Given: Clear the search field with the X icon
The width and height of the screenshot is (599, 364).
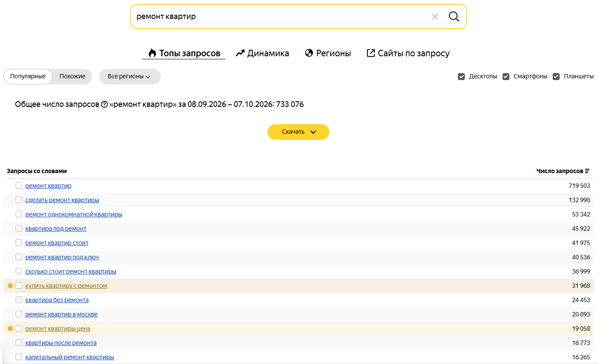Looking at the screenshot, I should click(x=435, y=16).
